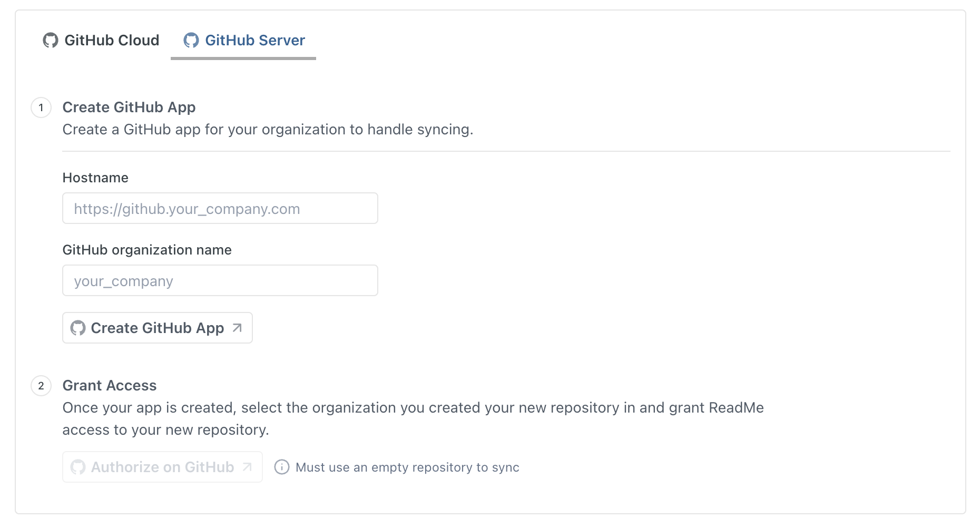Click the Octocat icon beside GitHub Server
This screenshot has width=980, height=528.
pos(191,41)
